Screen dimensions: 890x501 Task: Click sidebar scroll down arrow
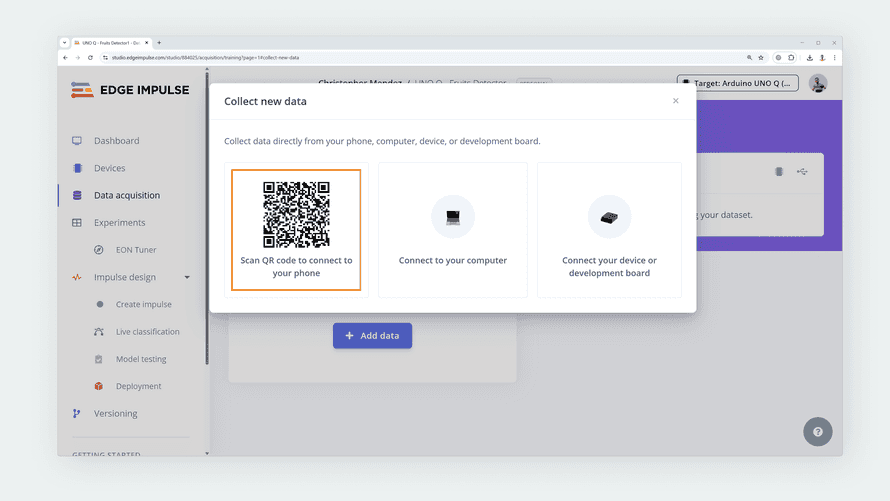207,453
